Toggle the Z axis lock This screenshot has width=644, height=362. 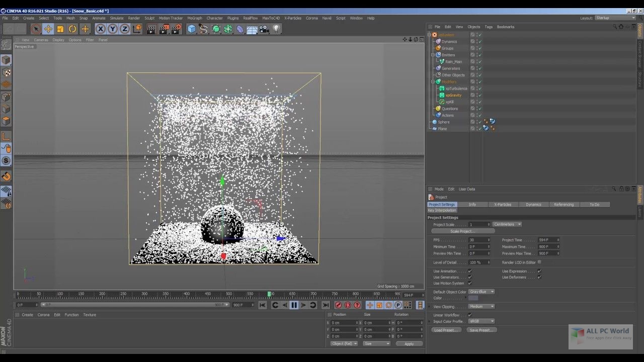pos(125,29)
